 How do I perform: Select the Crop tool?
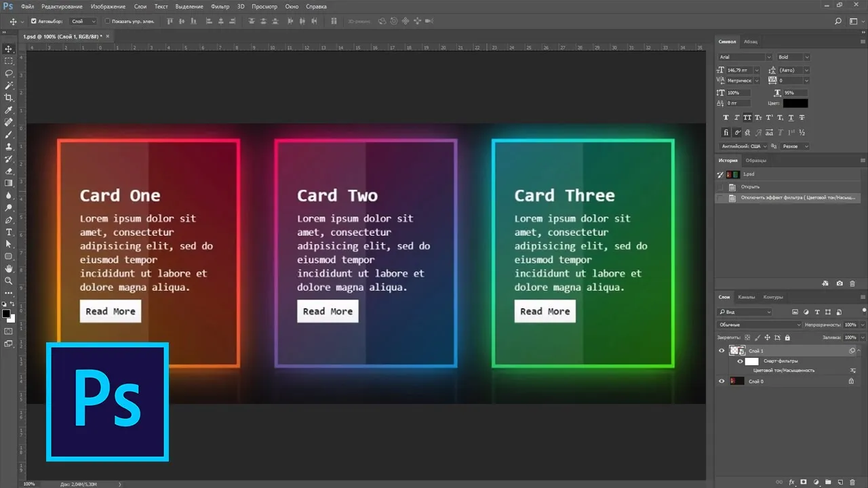[9, 98]
